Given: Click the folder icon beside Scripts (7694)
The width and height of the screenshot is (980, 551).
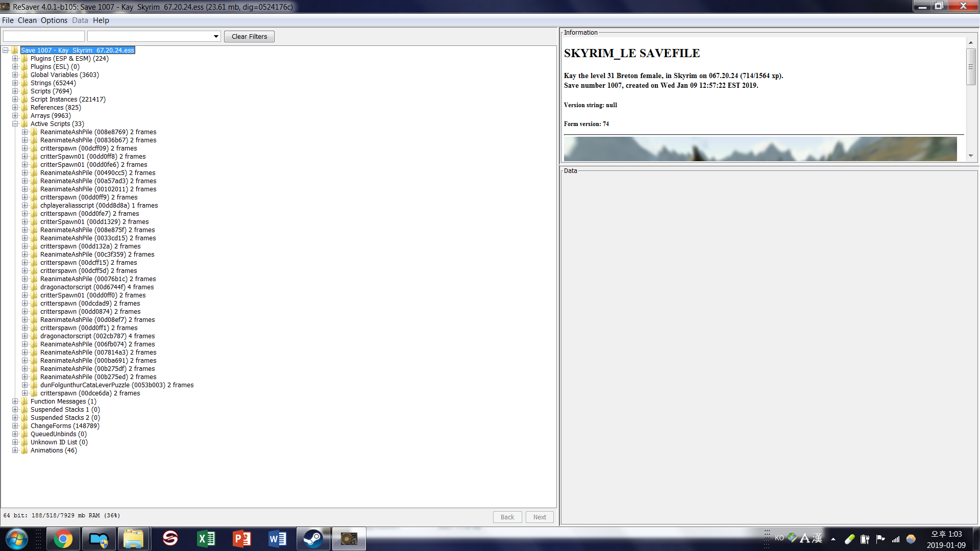Looking at the screenshot, I should (24, 91).
